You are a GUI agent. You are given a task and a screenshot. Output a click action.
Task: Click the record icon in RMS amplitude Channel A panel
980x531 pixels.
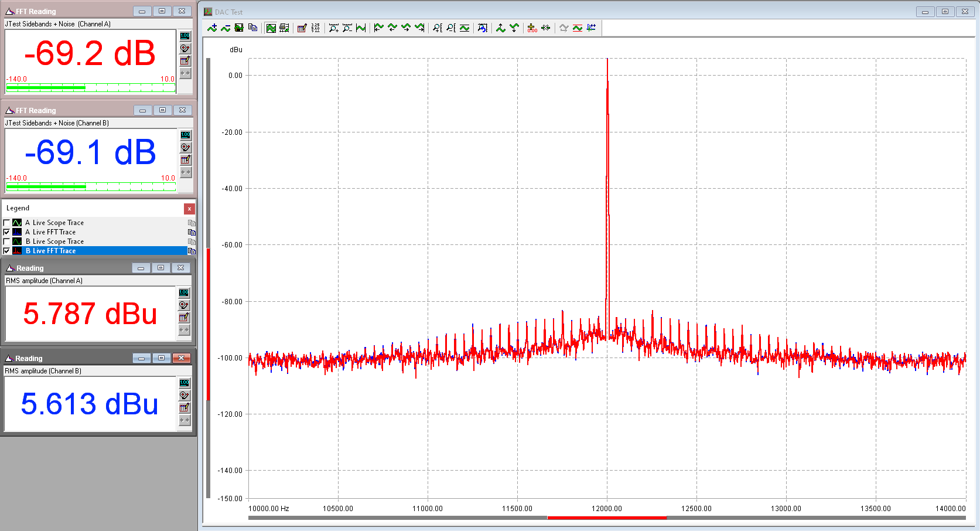[184, 305]
